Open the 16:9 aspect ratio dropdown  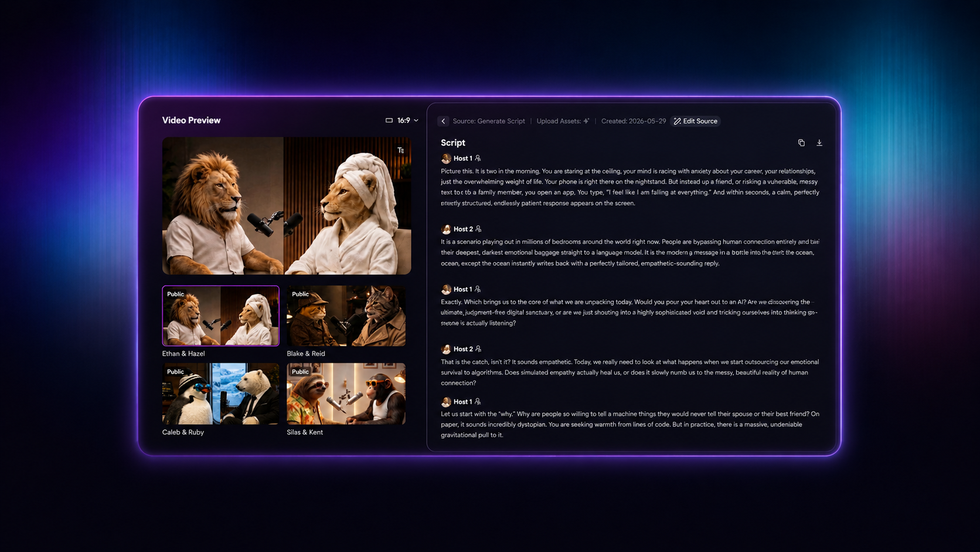402,120
